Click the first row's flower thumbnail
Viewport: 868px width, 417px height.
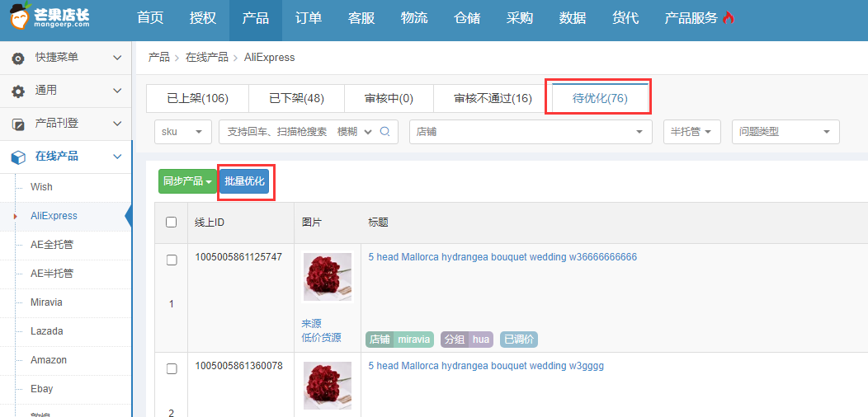tap(328, 277)
